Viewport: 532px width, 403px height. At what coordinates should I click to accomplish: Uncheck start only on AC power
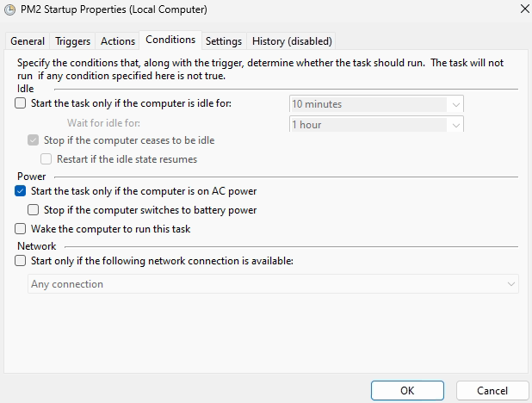21,191
